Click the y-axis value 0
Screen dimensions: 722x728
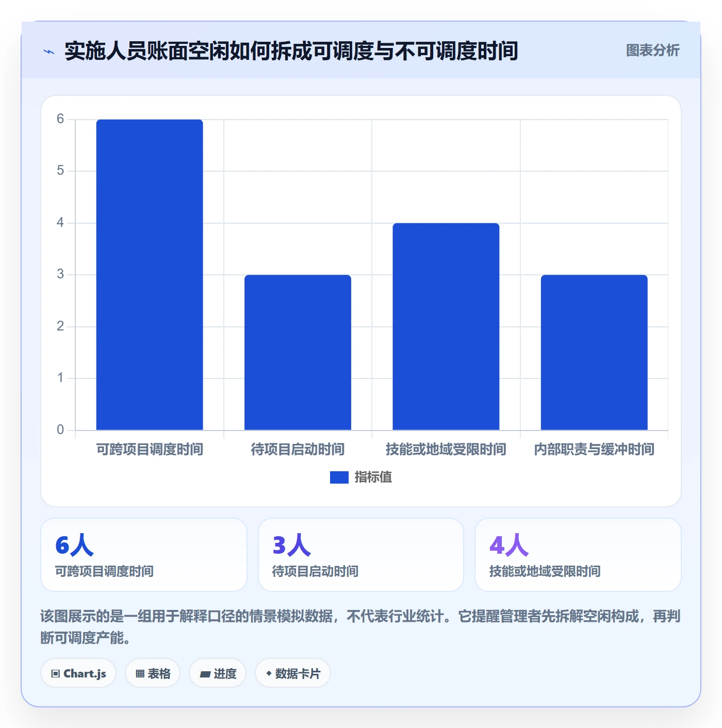tap(60, 429)
